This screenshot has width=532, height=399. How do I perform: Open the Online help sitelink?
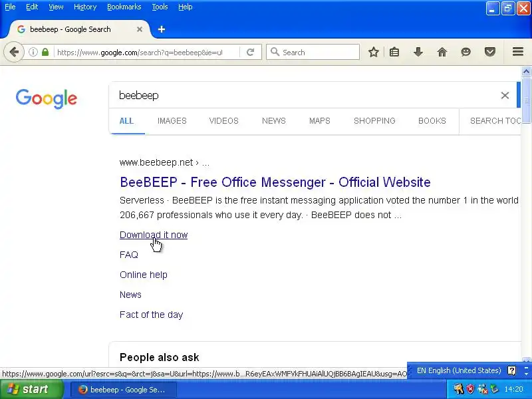(x=144, y=275)
